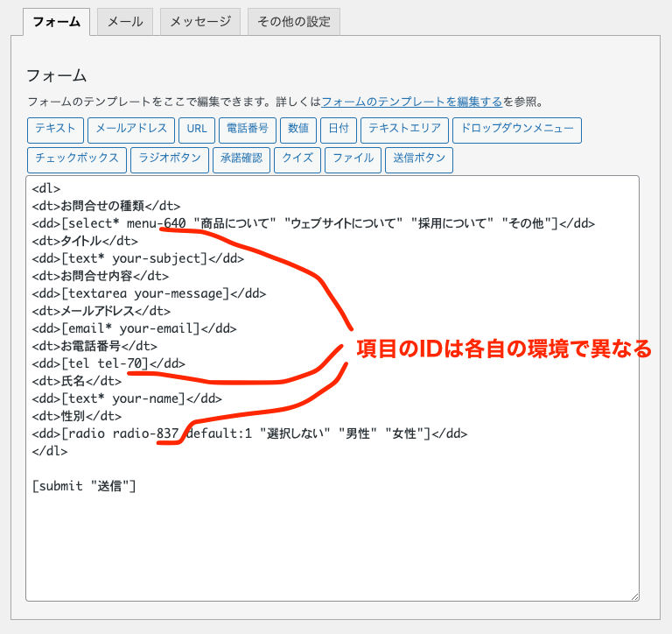Viewport: 672px width, 634px height.
Task: Open the メッセージ tab
Action: coord(200,21)
